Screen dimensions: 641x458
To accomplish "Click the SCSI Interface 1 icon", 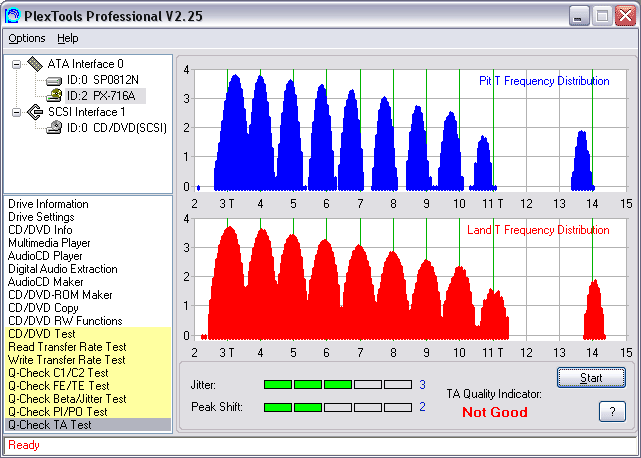I will [35, 112].
